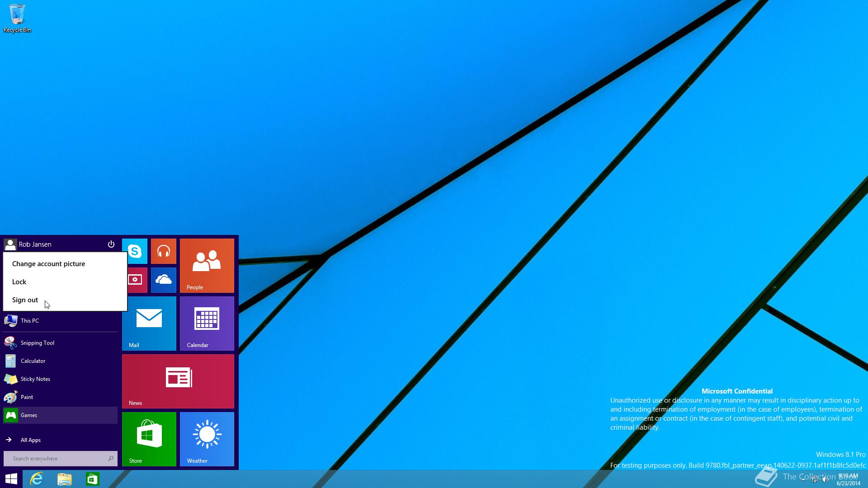
Task: Choose Change account picture
Action: (65, 264)
